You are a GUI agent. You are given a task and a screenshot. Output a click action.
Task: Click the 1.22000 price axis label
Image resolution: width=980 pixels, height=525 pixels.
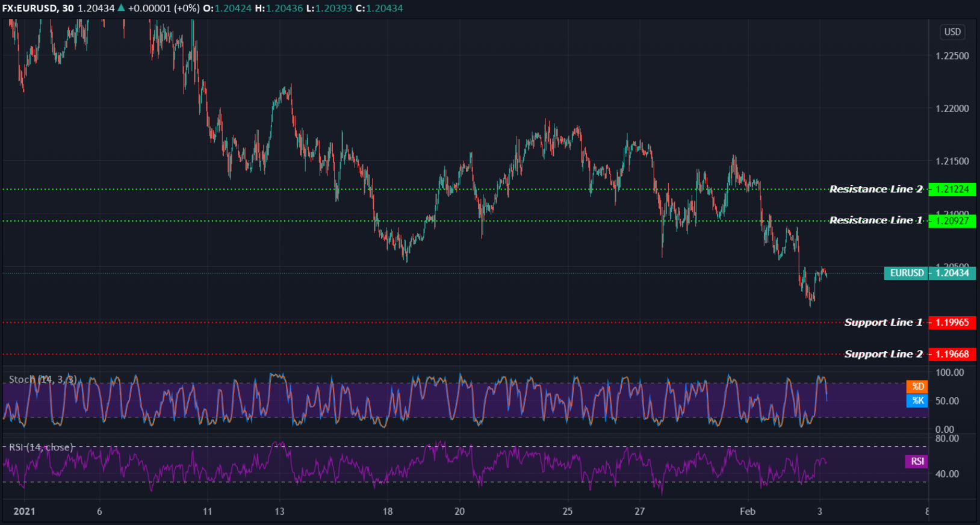point(952,108)
